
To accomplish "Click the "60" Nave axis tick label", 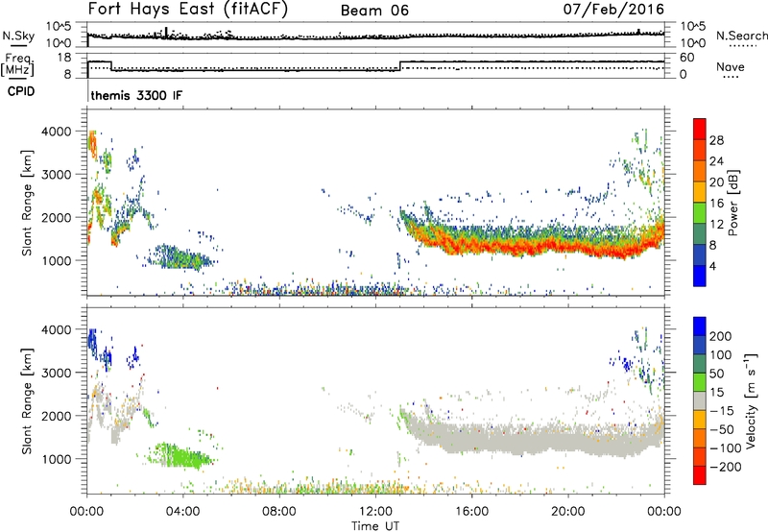I will coord(687,58).
